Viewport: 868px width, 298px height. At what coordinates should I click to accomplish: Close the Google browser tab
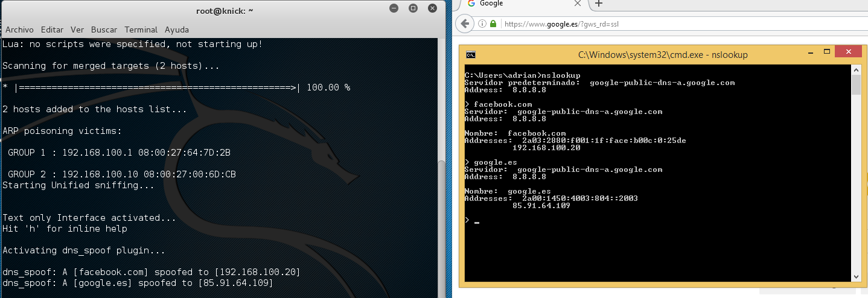(x=578, y=3)
